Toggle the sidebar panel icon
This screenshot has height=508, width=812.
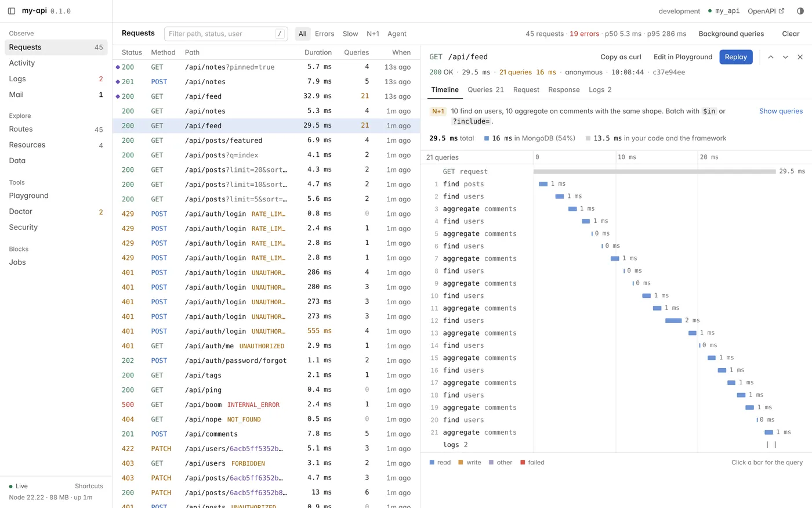pos(12,11)
